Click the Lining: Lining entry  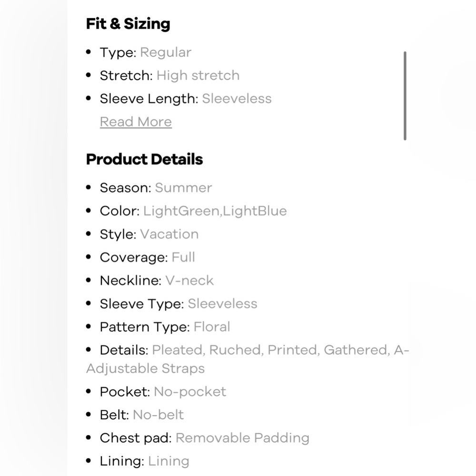coord(145,461)
